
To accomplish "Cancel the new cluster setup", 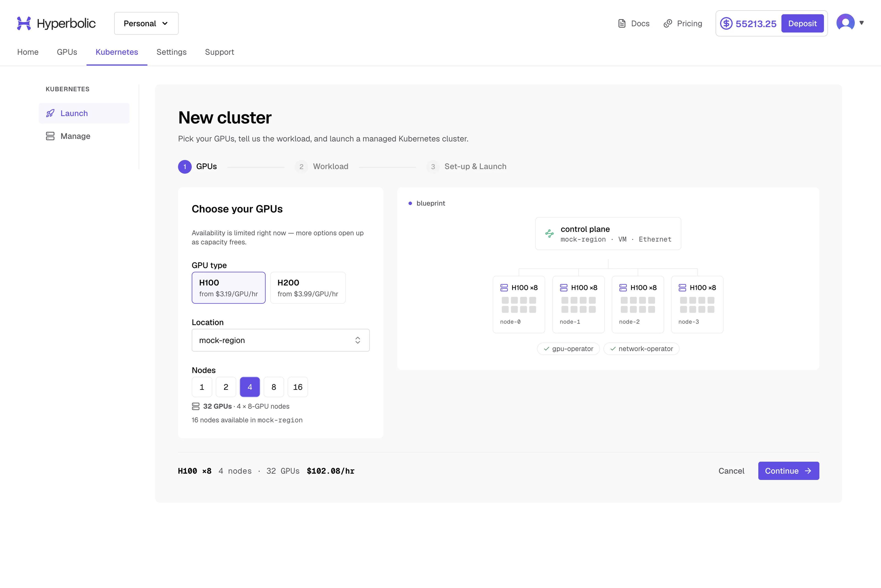I will [x=731, y=471].
